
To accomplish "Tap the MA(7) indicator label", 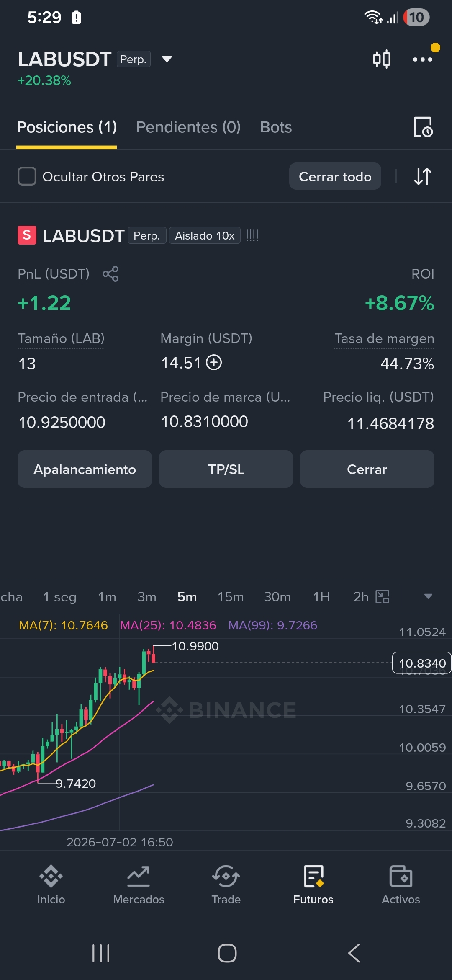I will tap(63, 625).
